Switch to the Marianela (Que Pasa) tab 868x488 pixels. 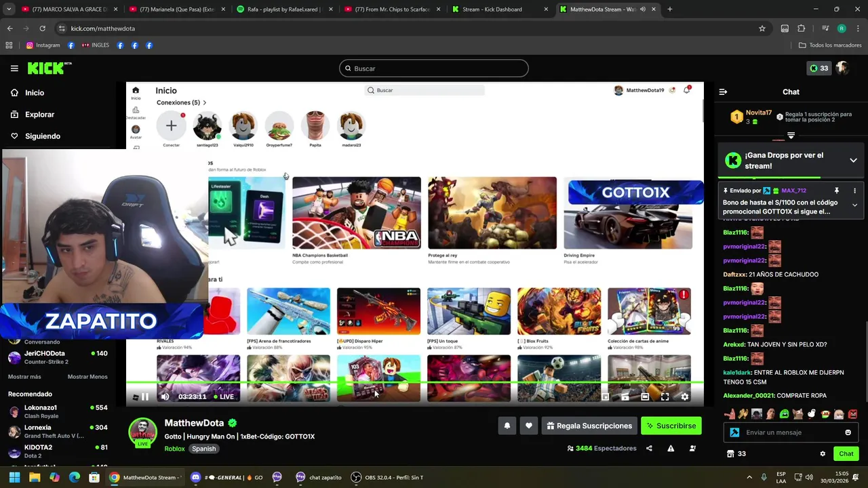tap(176, 9)
